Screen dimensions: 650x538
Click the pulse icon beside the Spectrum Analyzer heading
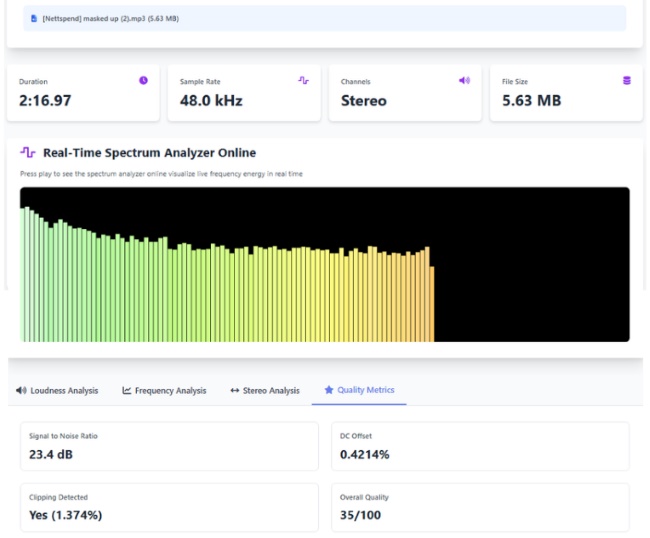(x=28, y=153)
